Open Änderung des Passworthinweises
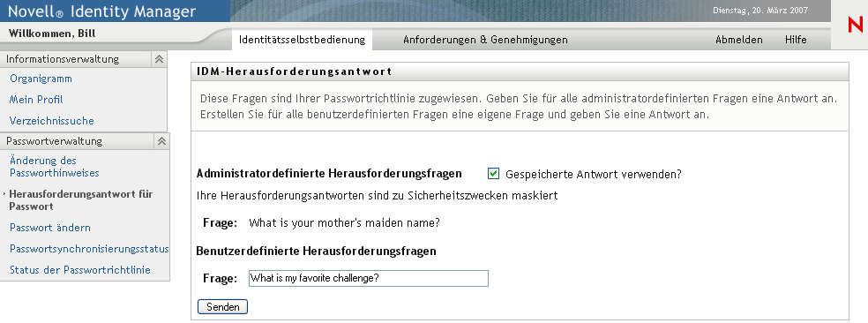868x323 pixels. [55, 167]
